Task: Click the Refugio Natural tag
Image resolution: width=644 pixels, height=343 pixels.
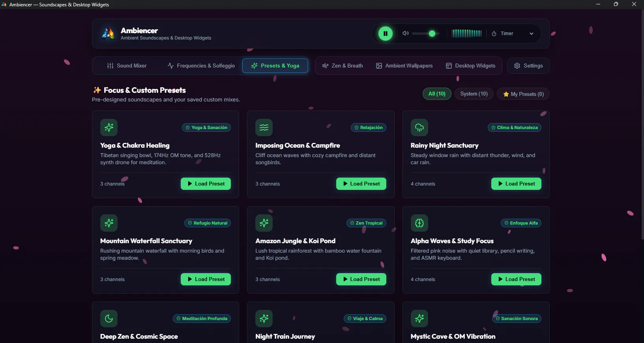Action: (x=208, y=223)
